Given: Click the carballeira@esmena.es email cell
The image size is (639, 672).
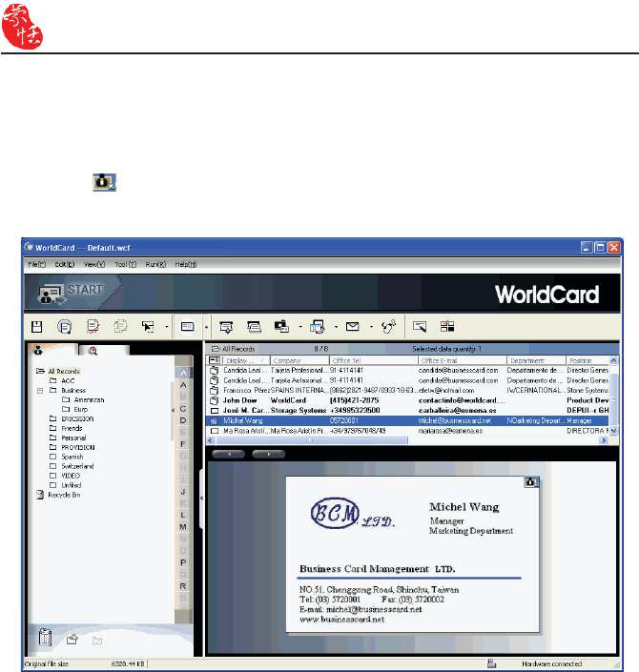Looking at the screenshot, I should [457, 411].
